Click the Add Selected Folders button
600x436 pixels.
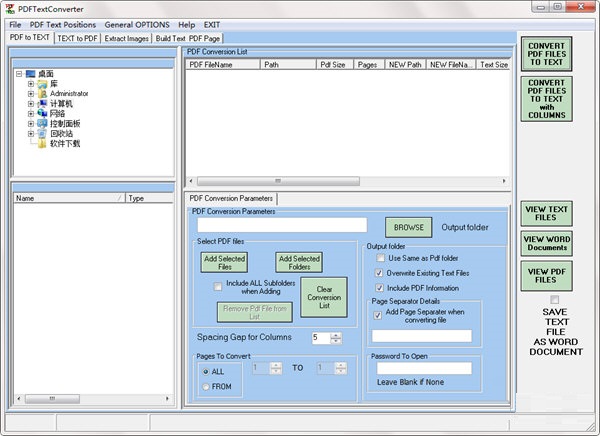point(299,262)
